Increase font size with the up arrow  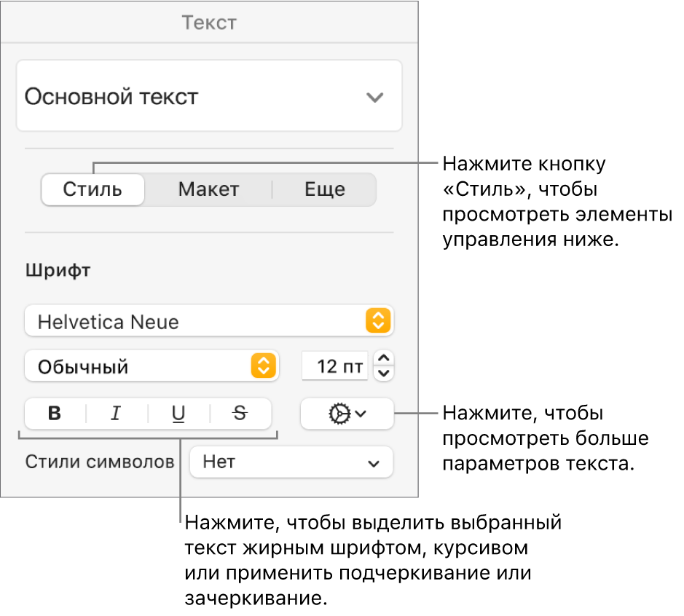pos(385,358)
